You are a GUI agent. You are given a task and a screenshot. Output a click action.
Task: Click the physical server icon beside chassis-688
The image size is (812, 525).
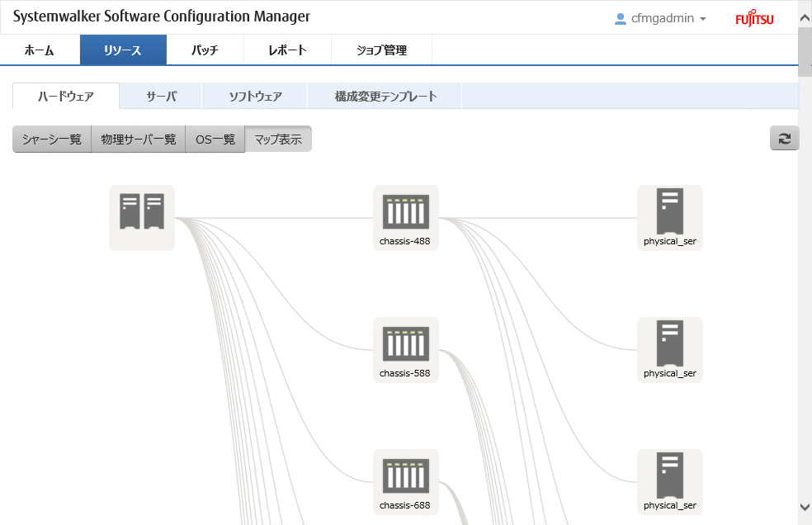click(x=670, y=475)
